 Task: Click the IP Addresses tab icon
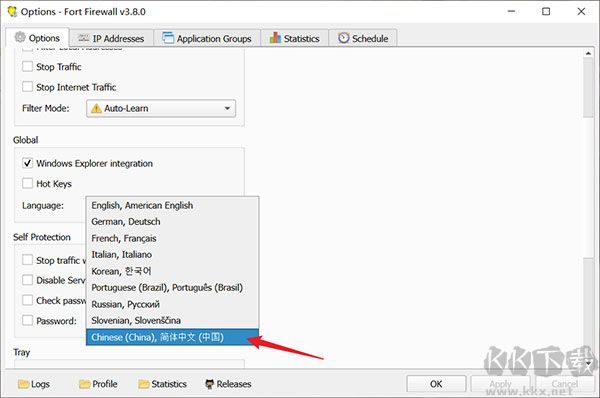point(83,38)
